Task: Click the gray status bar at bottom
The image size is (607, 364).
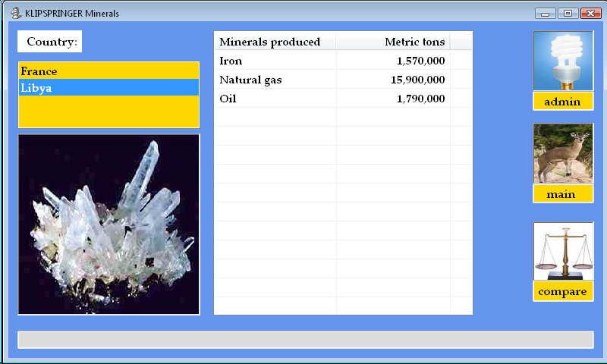Action: (x=305, y=340)
